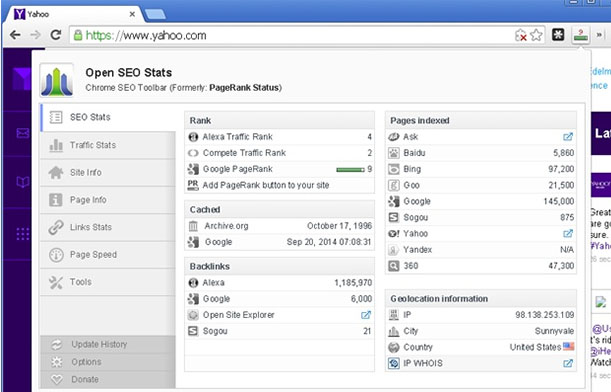Click the Open SEO Stats extension icon in toolbar
The height and width of the screenshot is (392, 611).
pos(581,35)
